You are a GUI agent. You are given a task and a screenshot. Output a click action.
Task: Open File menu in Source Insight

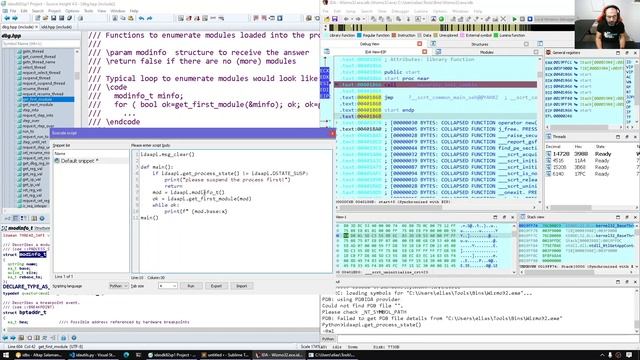13,11
